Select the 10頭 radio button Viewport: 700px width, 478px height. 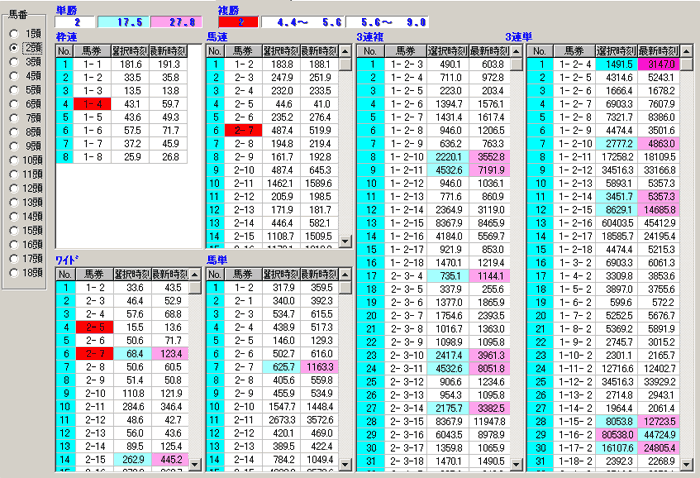click(x=14, y=160)
